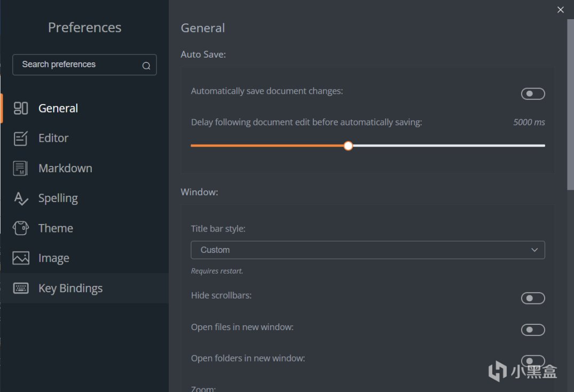Screen dimensions: 574x392
Task: Click the Spelling check icon
Action: tap(21, 198)
